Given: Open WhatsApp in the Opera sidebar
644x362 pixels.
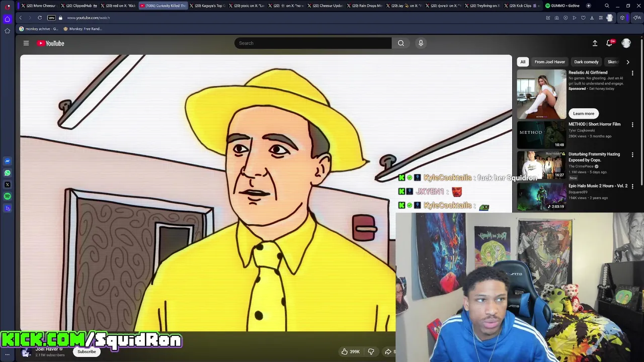Looking at the screenshot, I should coord(8,173).
